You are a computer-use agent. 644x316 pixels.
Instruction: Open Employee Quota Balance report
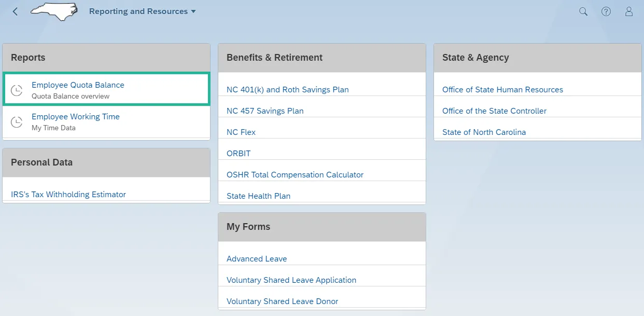tap(78, 85)
